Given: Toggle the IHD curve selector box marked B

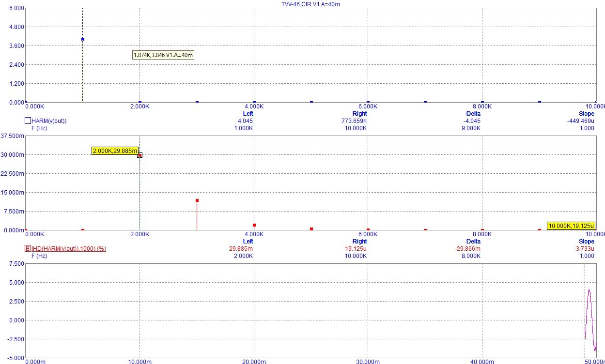Looking at the screenshot, I should pyautogui.click(x=28, y=248).
